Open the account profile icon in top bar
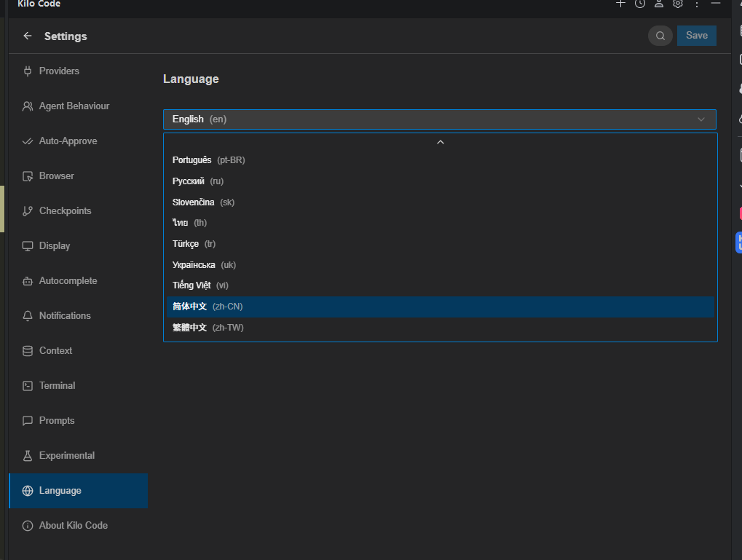The height and width of the screenshot is (560, 742). [x=658, y=4]
